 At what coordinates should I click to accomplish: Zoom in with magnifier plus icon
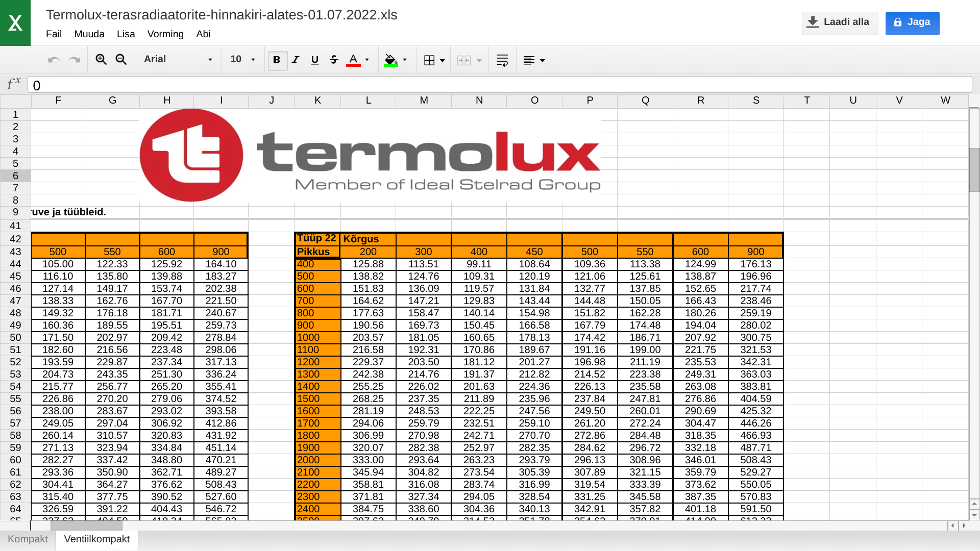(x=101, y=60)
